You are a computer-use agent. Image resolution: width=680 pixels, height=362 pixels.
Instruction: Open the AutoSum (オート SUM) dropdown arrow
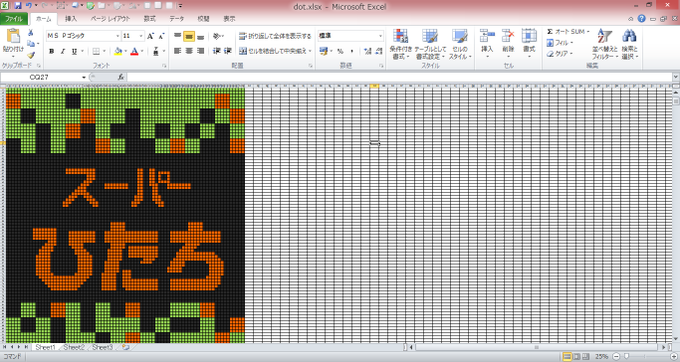click(588, 32)
